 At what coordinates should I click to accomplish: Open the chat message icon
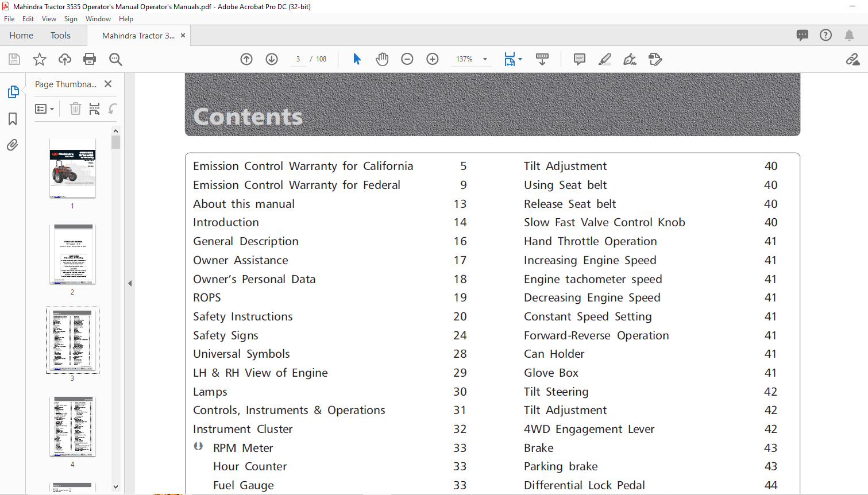803,35
